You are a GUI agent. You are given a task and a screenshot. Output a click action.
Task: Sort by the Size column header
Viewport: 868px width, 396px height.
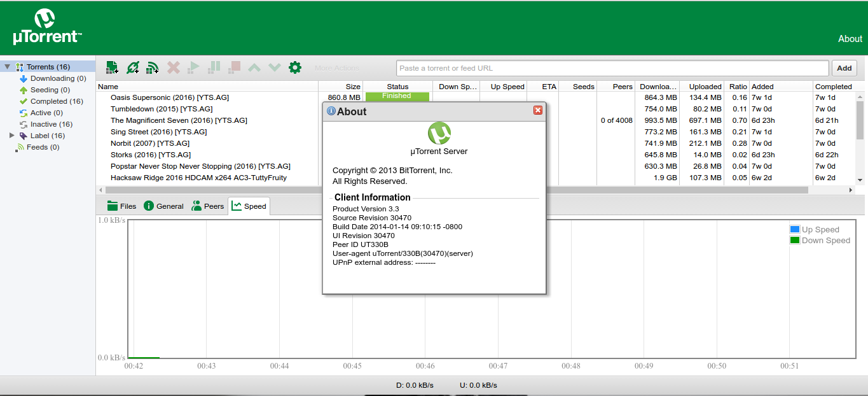click(x=340, y=87)
